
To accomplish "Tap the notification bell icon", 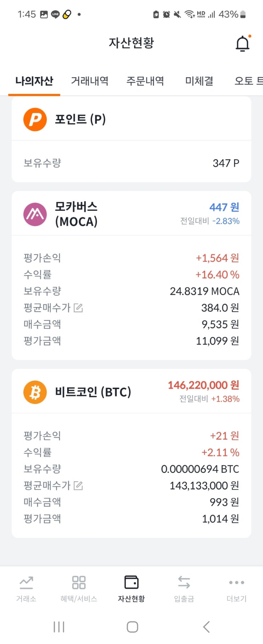I will (242, 44).
